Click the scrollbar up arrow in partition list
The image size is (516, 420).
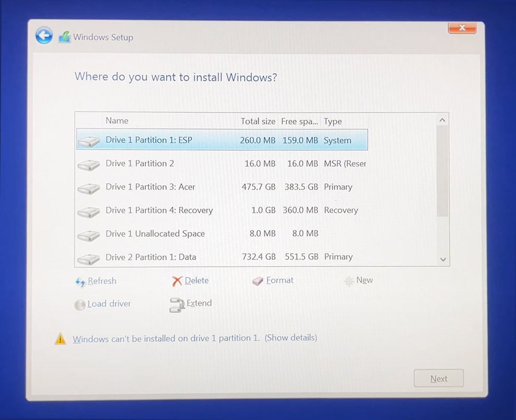[x=442, y=120]
